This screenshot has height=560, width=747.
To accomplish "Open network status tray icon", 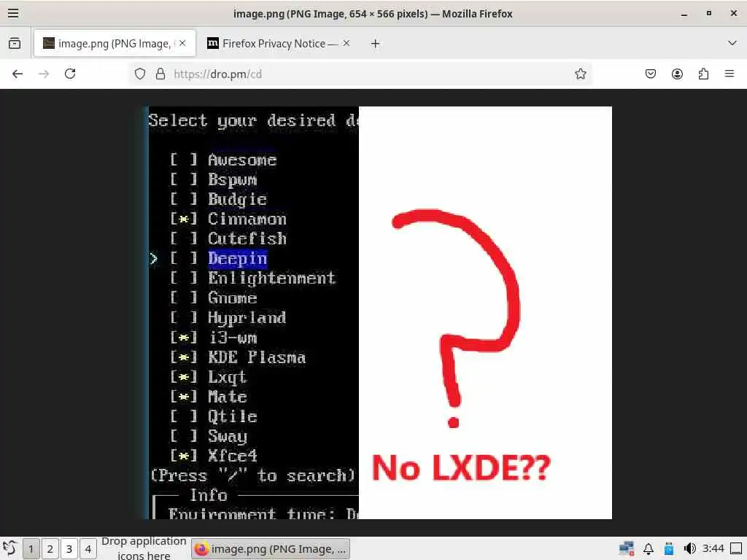I will 627,548.
